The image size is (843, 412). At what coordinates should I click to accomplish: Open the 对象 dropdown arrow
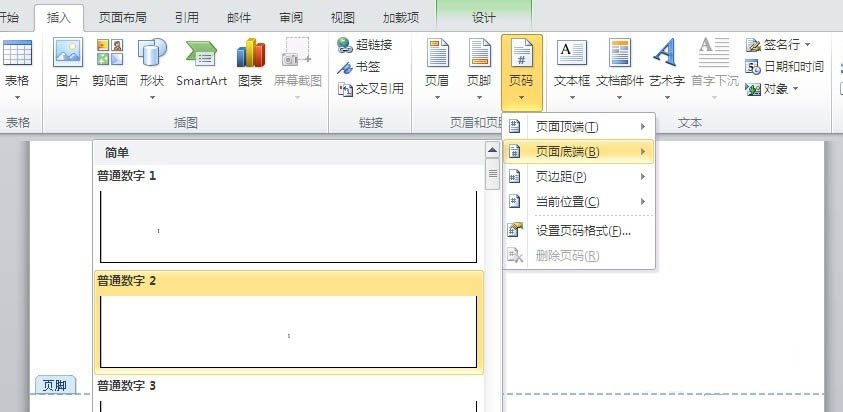(x=795, y=89)
